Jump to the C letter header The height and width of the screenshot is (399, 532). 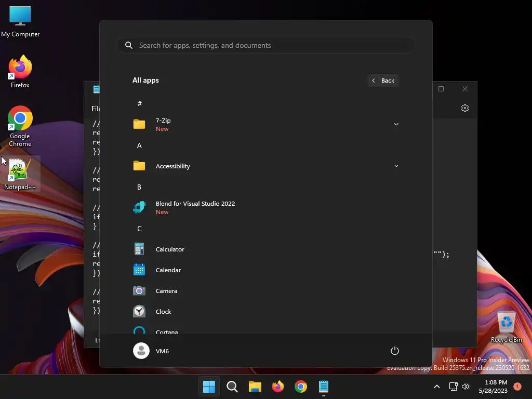pyautogui.click(x=139, y=229)
